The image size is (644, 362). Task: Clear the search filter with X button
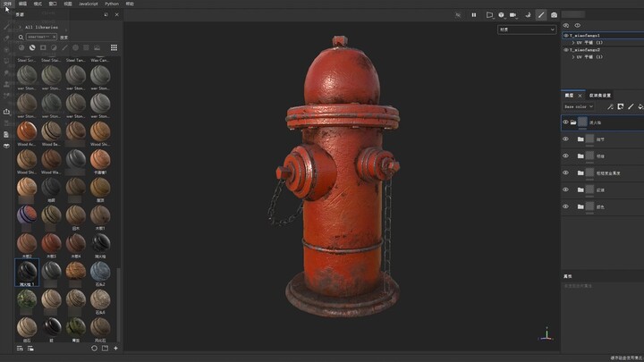(x=54, y=38)
